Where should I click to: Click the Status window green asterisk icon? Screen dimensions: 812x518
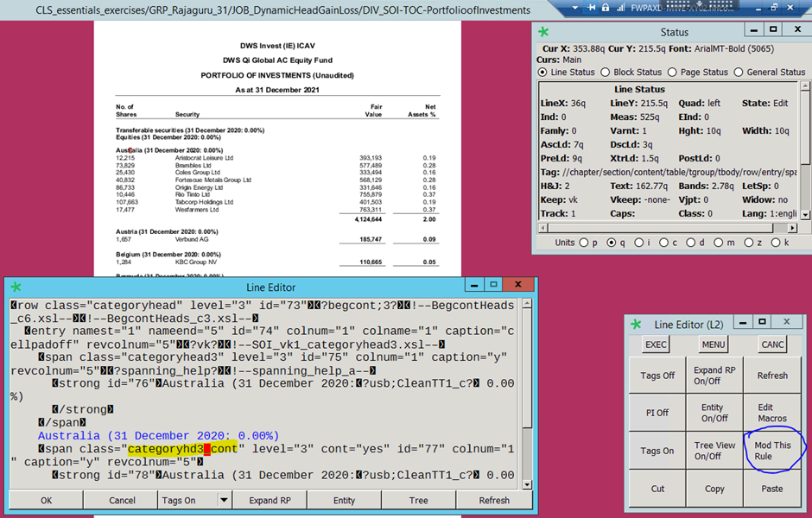pos(543,32)
